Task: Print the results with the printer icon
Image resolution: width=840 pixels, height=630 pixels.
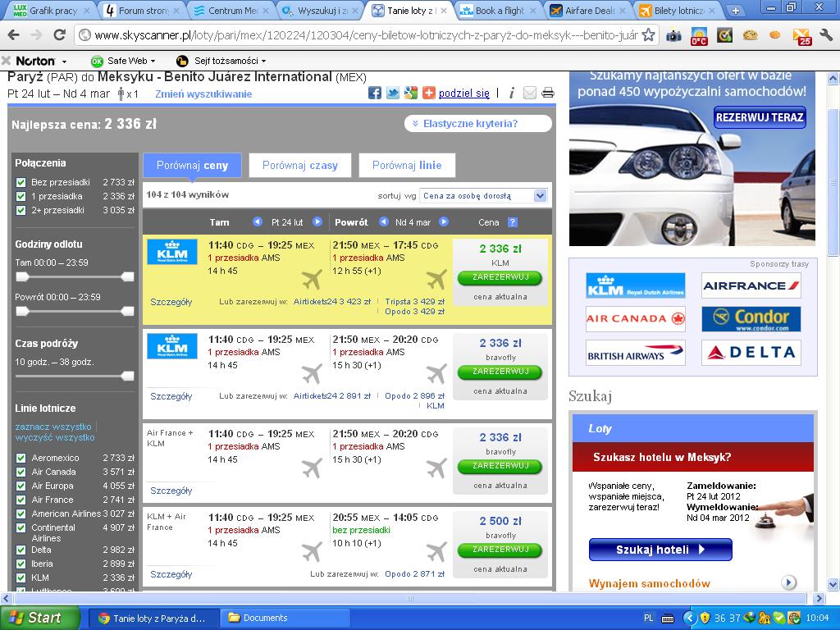Action: pyautogui.click(x=547, y=94)
